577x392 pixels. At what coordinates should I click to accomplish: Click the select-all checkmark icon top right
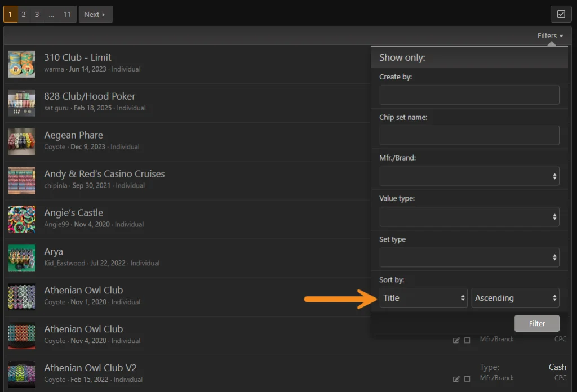[561, 14]
